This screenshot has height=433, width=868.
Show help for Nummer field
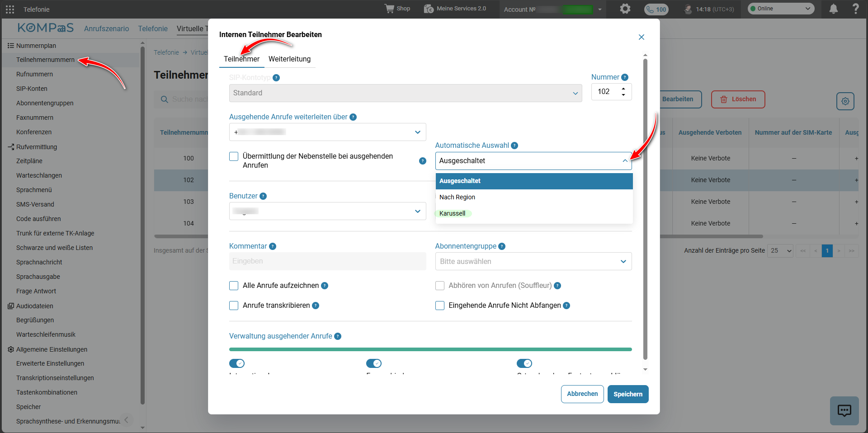[x=625, y=77]
